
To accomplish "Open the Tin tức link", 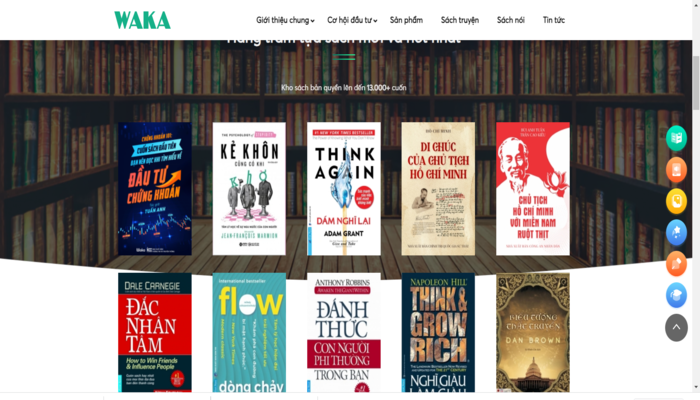I will (554, 20).
